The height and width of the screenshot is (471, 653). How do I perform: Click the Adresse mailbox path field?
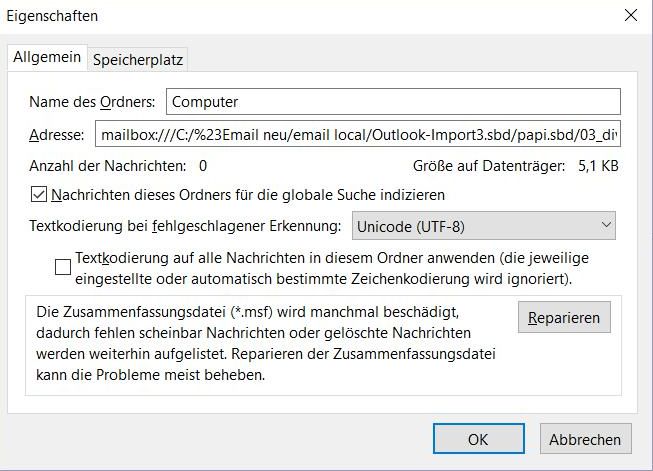tap(358, 134)
